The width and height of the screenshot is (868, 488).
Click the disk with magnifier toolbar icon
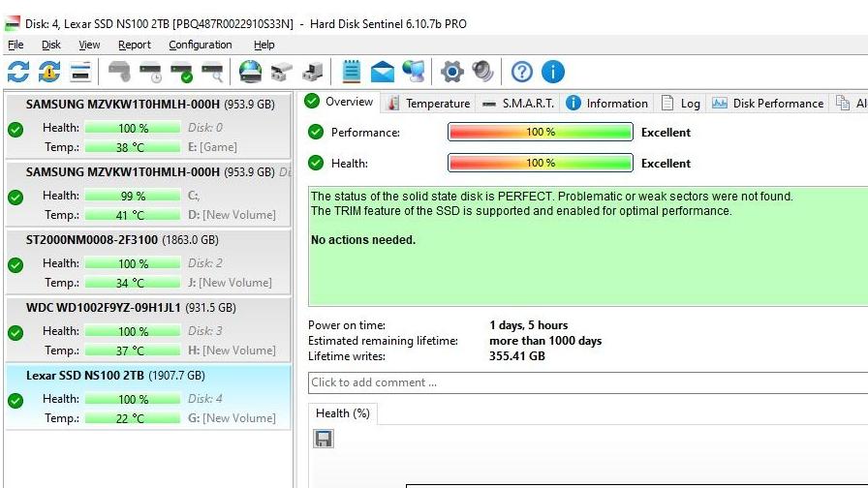(212, 72)
